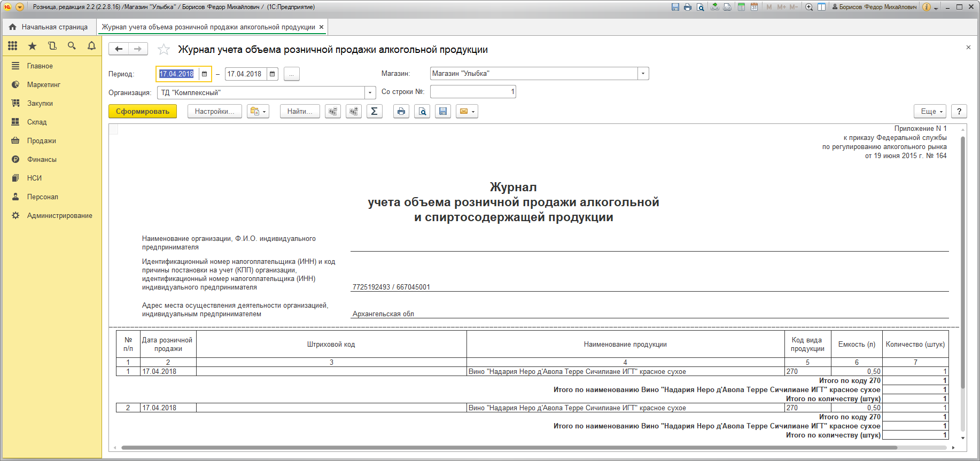980x461 pixels.
Task: Open help with the question mark button
Action: [959, 111]
